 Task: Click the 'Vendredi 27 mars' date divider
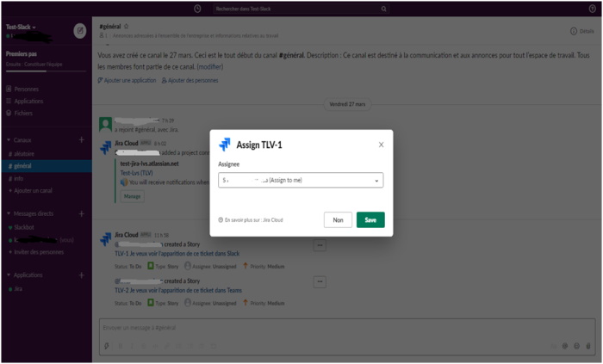347,104
